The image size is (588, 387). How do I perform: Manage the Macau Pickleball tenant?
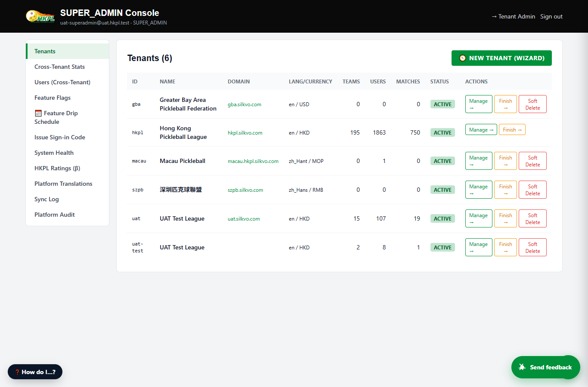point(479,161)
